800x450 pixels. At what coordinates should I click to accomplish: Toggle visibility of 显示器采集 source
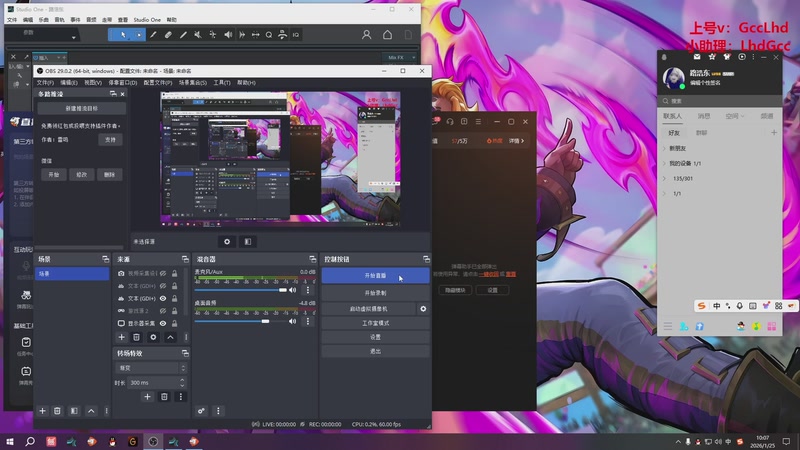(163, 323)
